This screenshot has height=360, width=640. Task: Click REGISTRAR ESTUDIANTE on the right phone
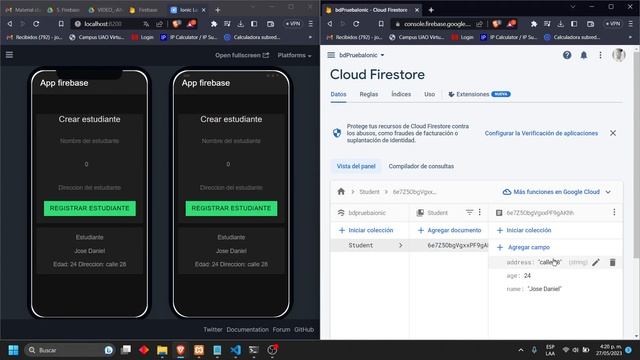(231, 208)
